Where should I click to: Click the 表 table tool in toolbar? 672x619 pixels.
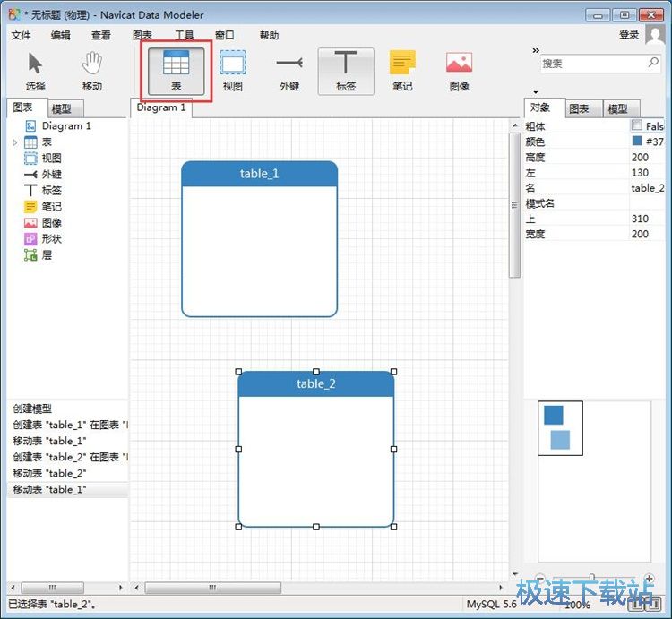[x=176, y=71]
